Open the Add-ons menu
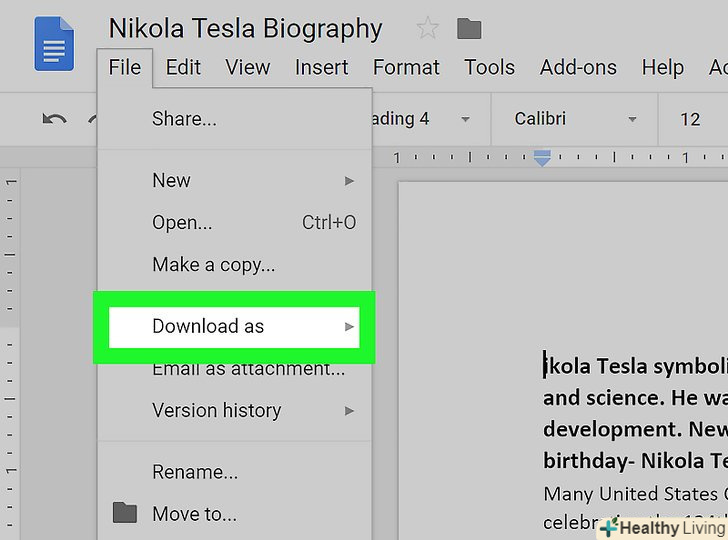728x540 pixels. point(578,68)
